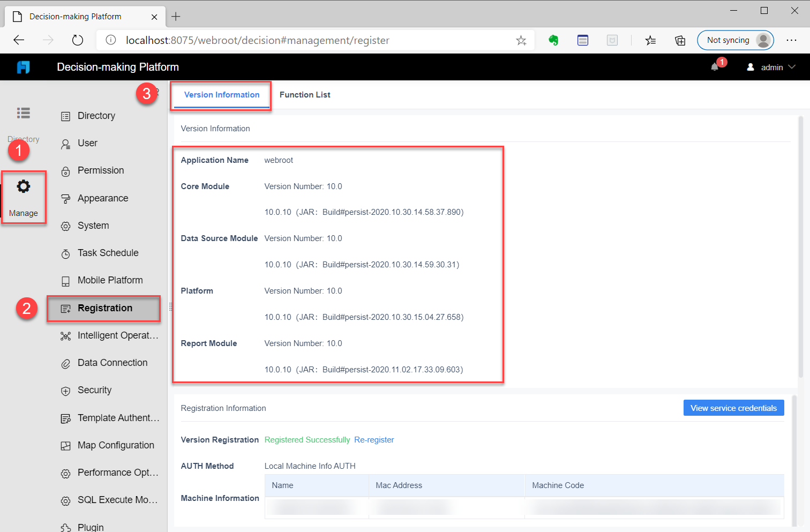Open a new browser tab
Viewport: 810px width, 532px height.
pos(176,17)
